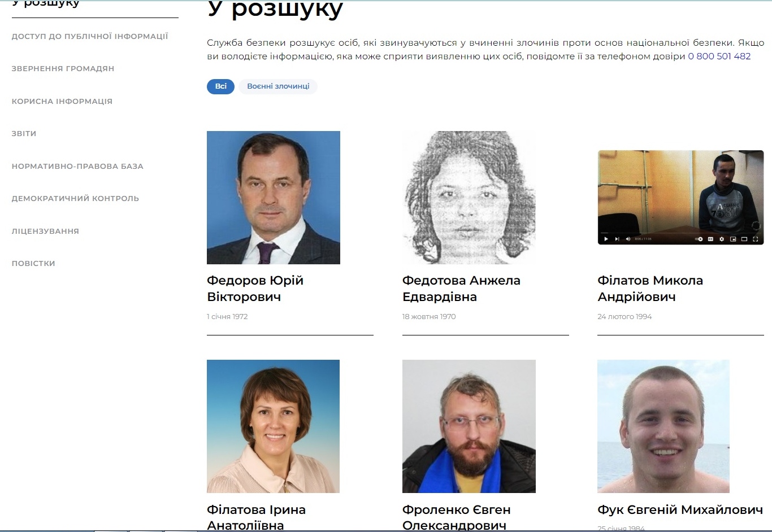Click the subtitles CC icon in video thumbnail
This screenshot has width=772, height=532.
[710, 239]
